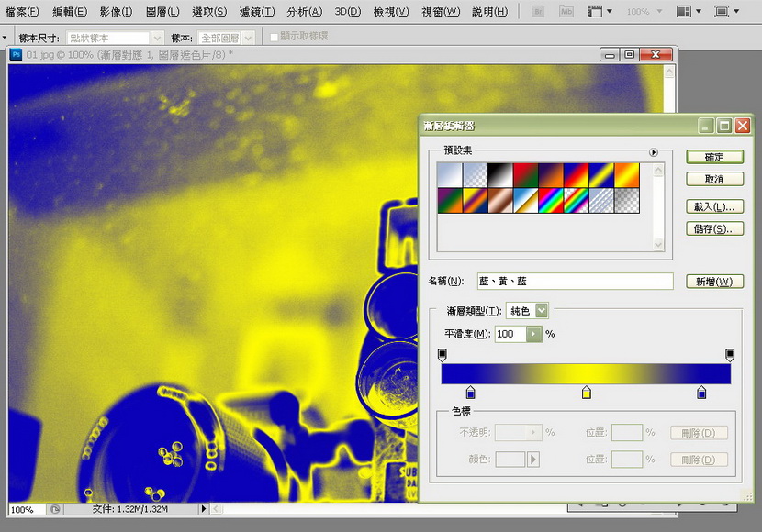Click the right opacity stop above gradient bar
Viewport: 762px width, 532px height.
pos(731,354)
